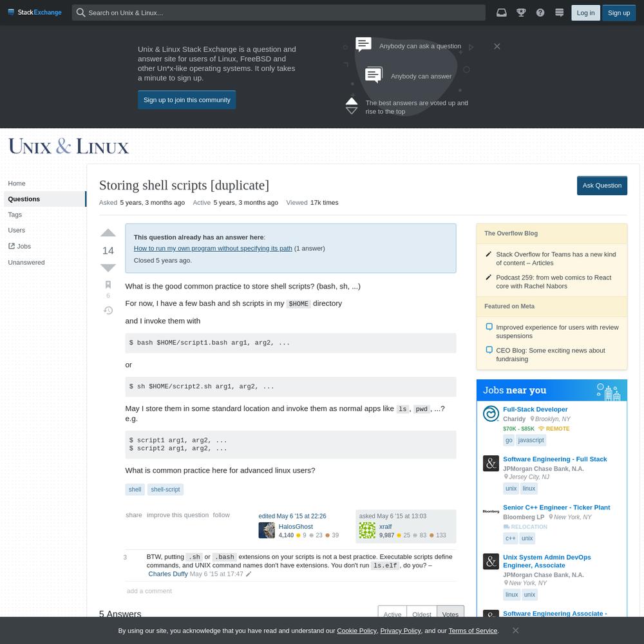Open Unix System Admin DevOps Engineer job
The height and width of the screenshot is (644, 644).
[x=547, y=562]
